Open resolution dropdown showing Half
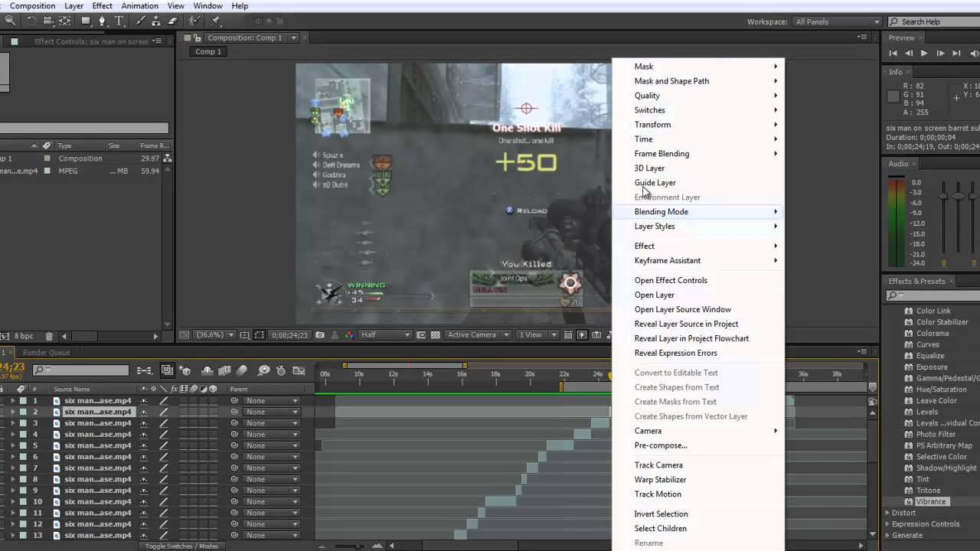Image resolution: width=980 pixels, height=551 pixels. click(x=386, y=335)
